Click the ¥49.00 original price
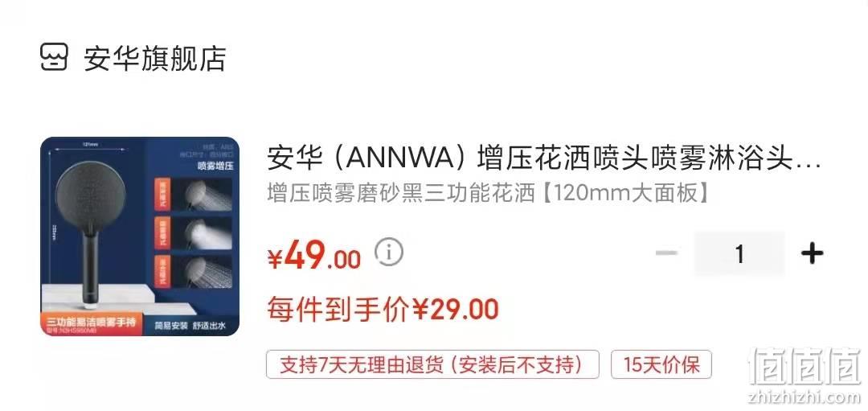 [314, 257]
